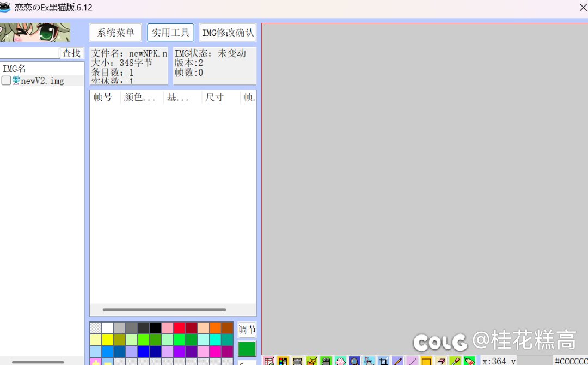Select the crop tool in toolbar
Image resolution: width=588 pixels, height=365 pixels.
click(383, 361)
